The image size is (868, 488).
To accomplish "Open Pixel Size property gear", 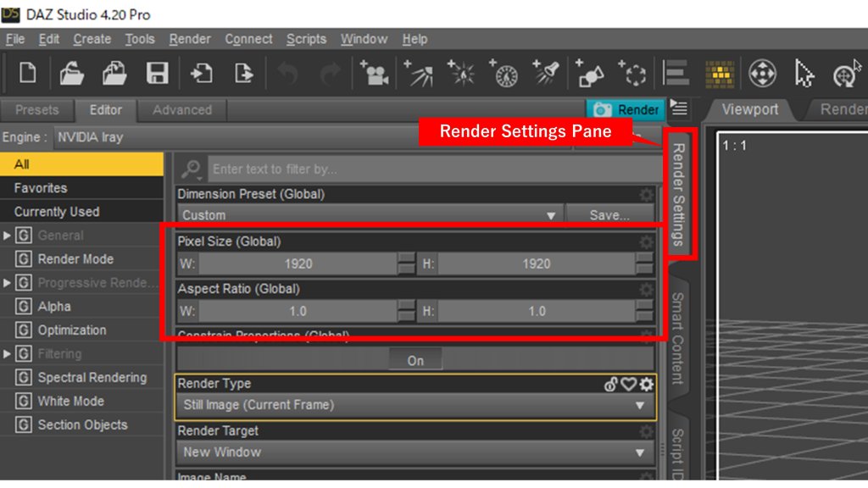I will 646,241.
